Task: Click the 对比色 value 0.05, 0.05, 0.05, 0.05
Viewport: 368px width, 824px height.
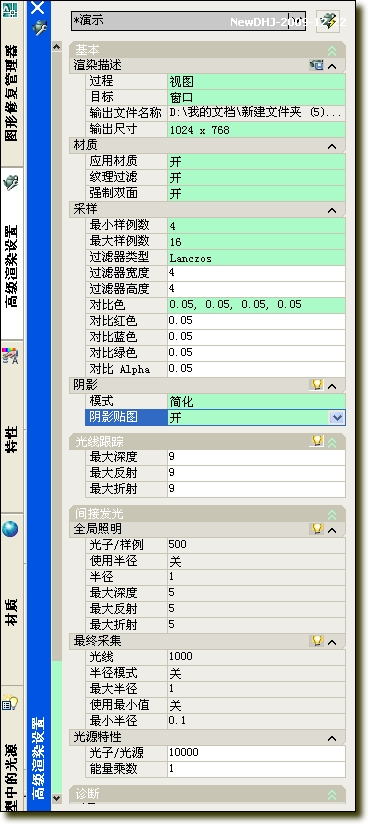Action: pos(257,305)
